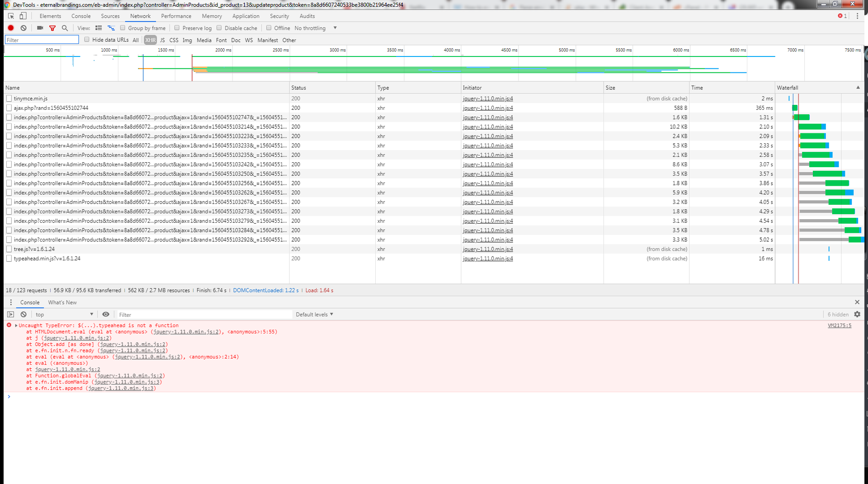
Task: Open the Security tab
Action: 279,16
